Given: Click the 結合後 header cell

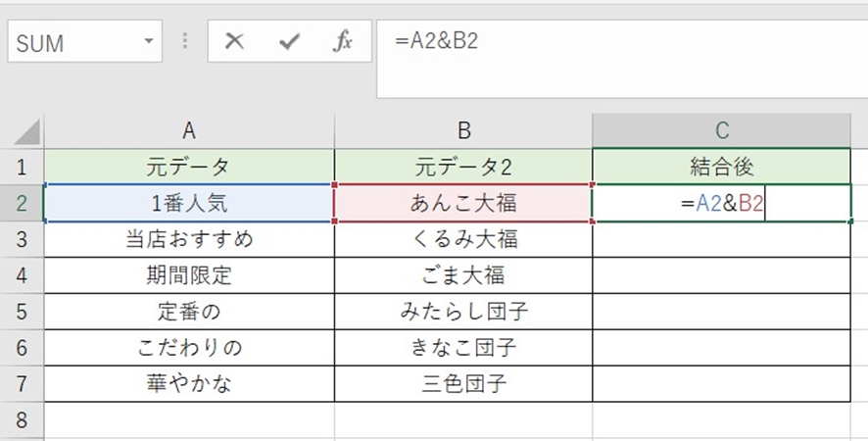Looking at the screenshot, I should tap(721, 167).
